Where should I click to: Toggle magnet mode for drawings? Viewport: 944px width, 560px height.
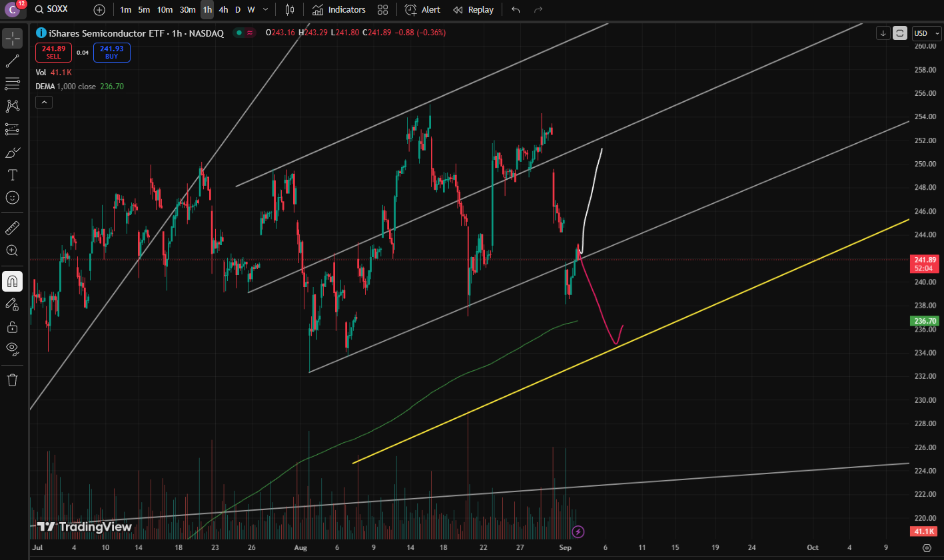pyautogui.click(x=12, y=282)
